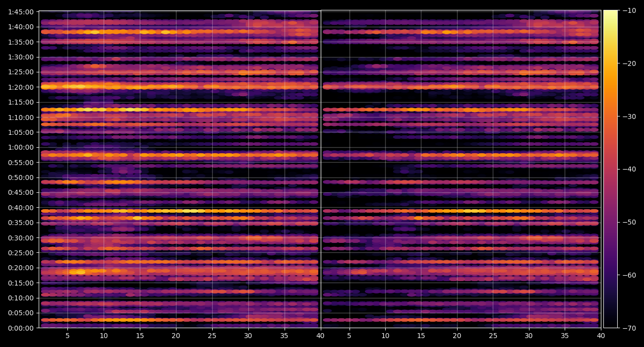Select the 0:05:00 y-axis tick label
Viewport: 644px width, 347px height.
[21, 313]
